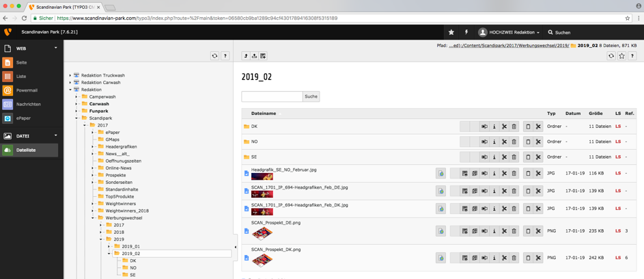
Task: Expand the 2019_01 folder in tree
Action: point(109,246)
